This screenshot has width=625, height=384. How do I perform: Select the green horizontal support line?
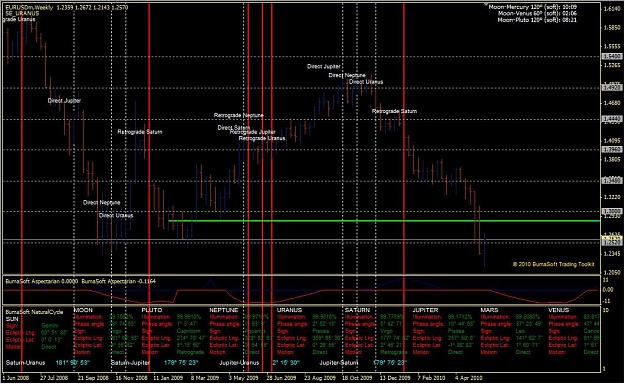tap(384, 221)
